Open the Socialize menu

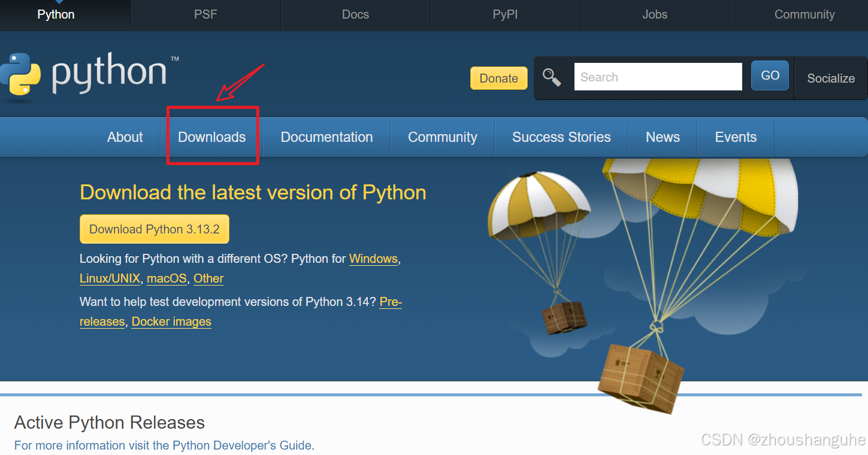(x=831, y=78)
